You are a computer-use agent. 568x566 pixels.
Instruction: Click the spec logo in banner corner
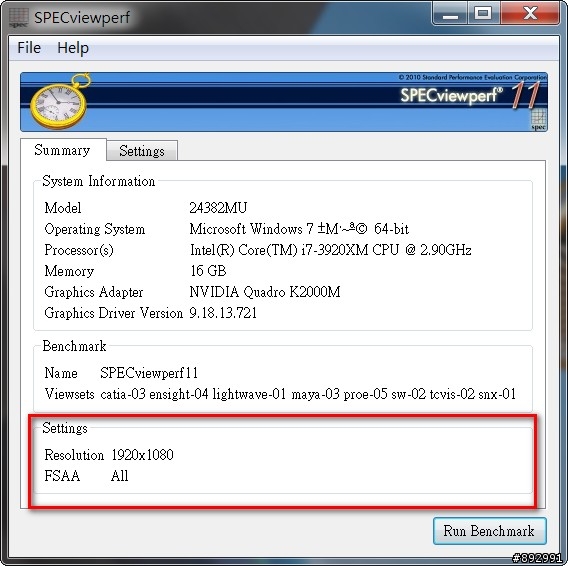pos(538,119)
